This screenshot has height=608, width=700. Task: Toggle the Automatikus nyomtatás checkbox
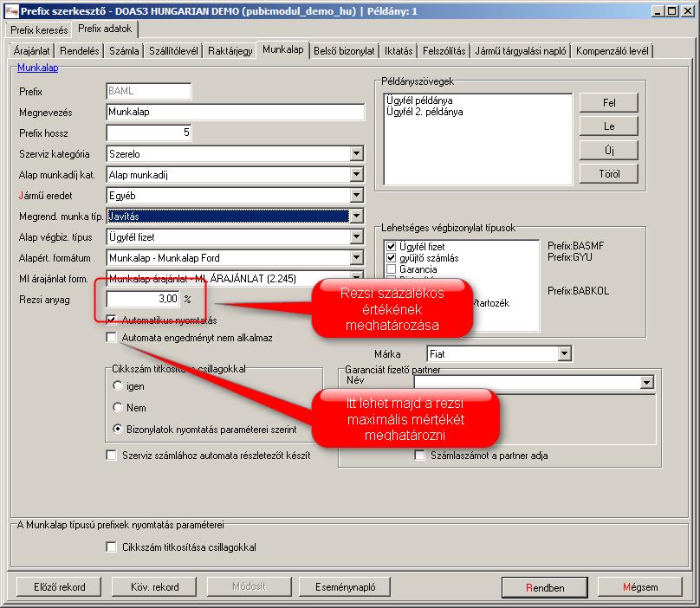coord(111,320)
